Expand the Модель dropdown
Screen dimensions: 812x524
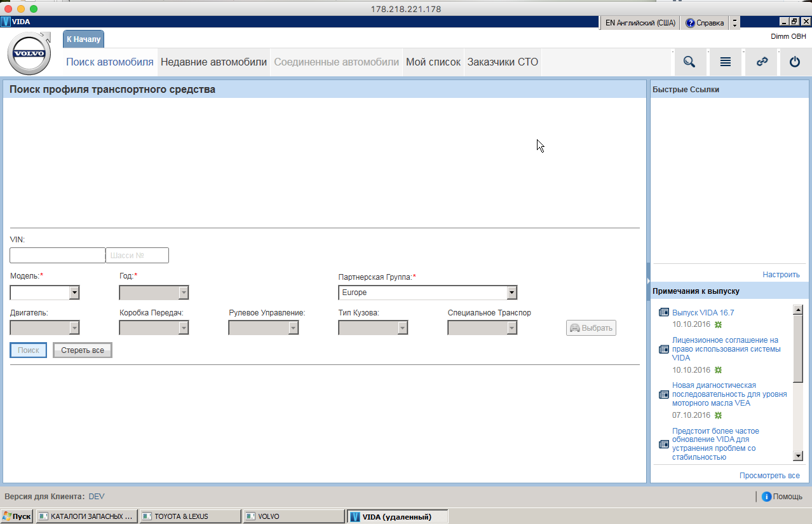[x=74, y=293]
